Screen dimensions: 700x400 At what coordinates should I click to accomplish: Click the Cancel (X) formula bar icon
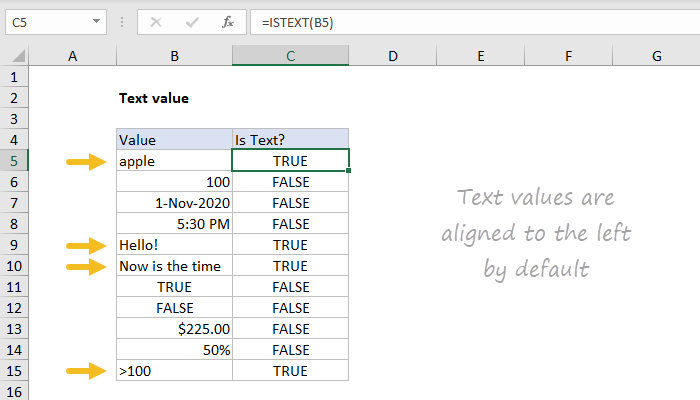coord(156,22)
